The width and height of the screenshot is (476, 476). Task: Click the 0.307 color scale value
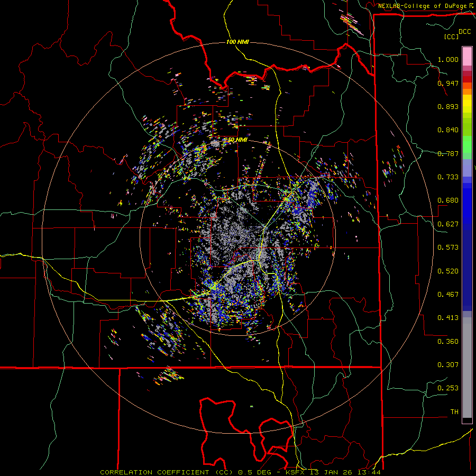tap(448, 364)
